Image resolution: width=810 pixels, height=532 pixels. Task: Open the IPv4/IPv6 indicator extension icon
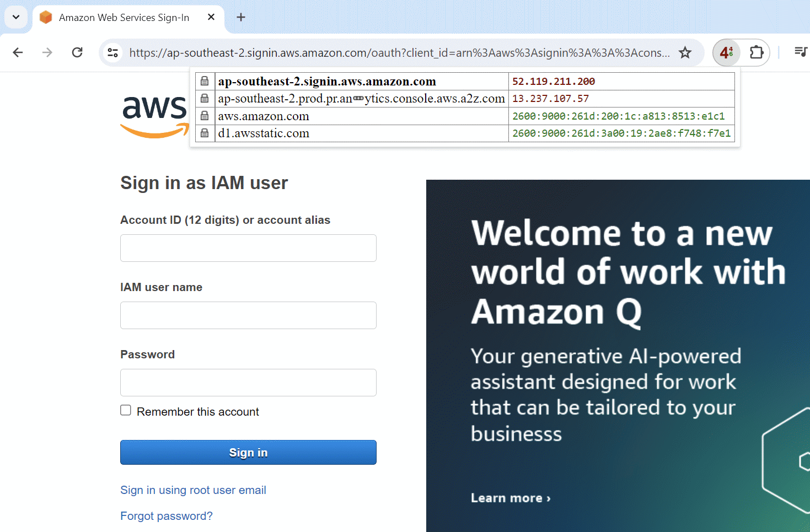tap(727, 52)
